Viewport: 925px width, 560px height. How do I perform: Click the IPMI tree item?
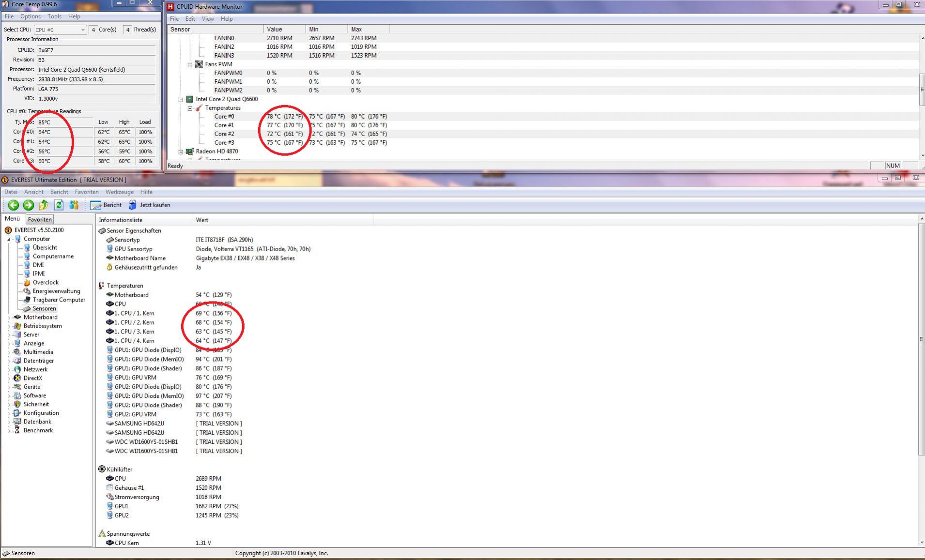click(x=39, y=274)
